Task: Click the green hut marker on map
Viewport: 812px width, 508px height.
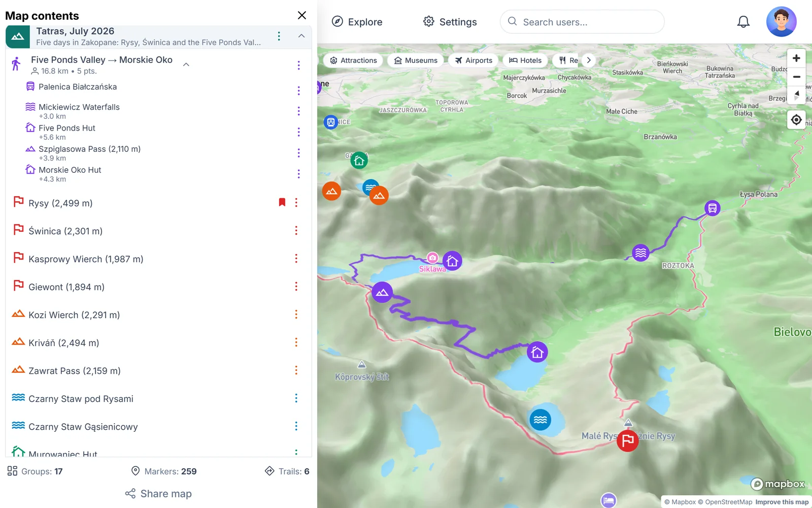Action: click(359, 161)
